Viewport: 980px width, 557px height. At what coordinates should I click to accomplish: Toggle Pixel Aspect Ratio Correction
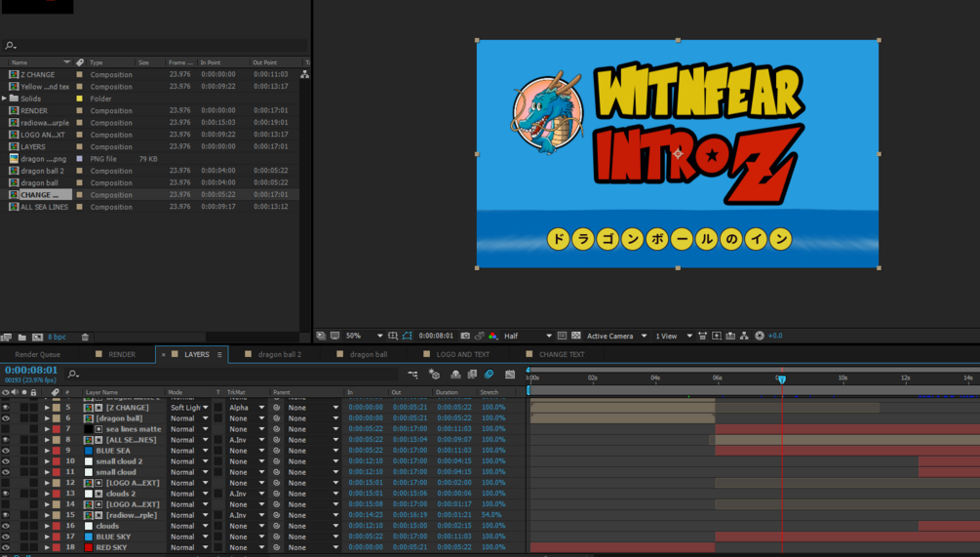[702, 336]
